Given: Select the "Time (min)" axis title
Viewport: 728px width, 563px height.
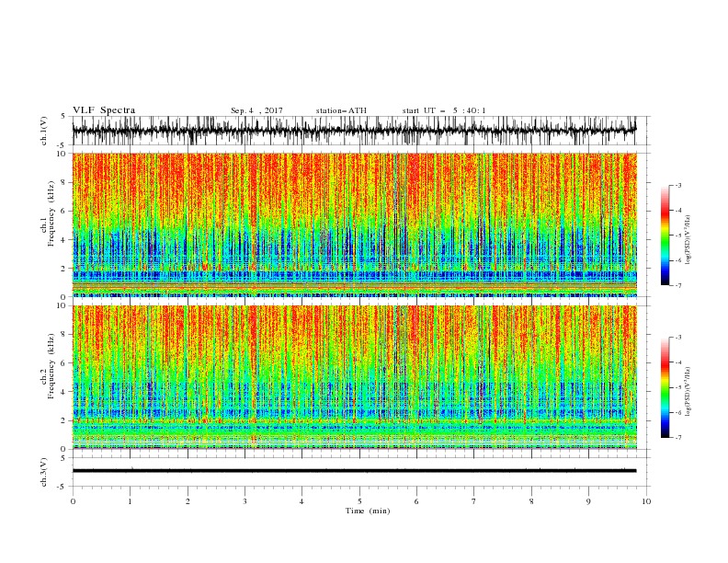Looking at the screenshot, I should tap(368, 511).
